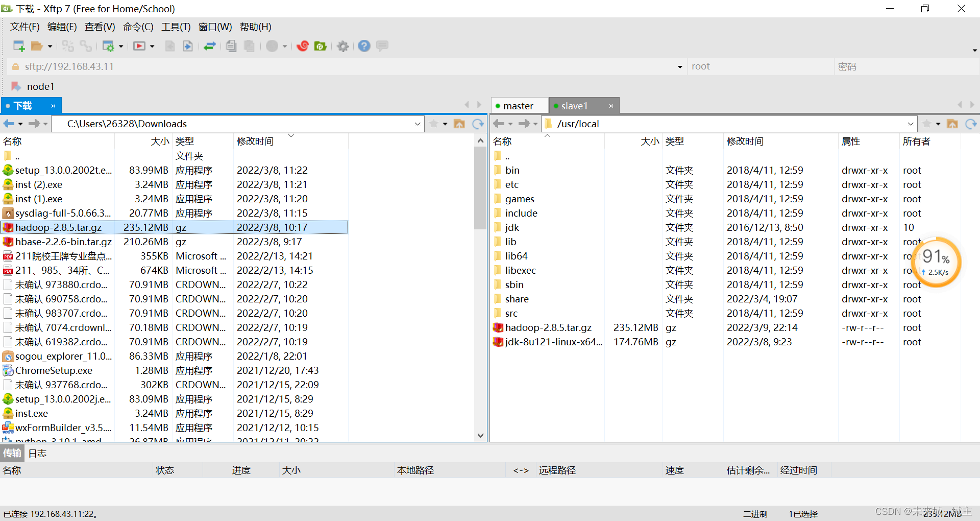Image resolution: width=980 pixels, height=521 pixels.
Task: Click the Open Session folder icon
Action: [37, 46]
